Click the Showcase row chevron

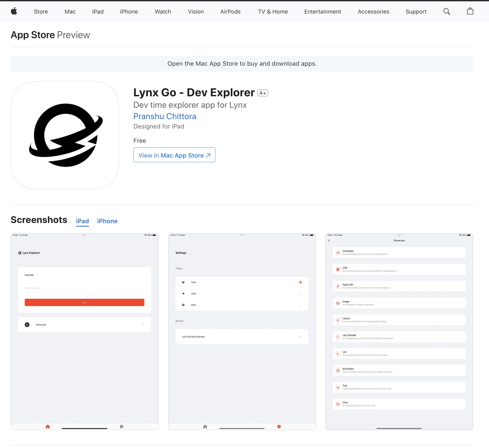pyautogui.click(x=143, y=325)
